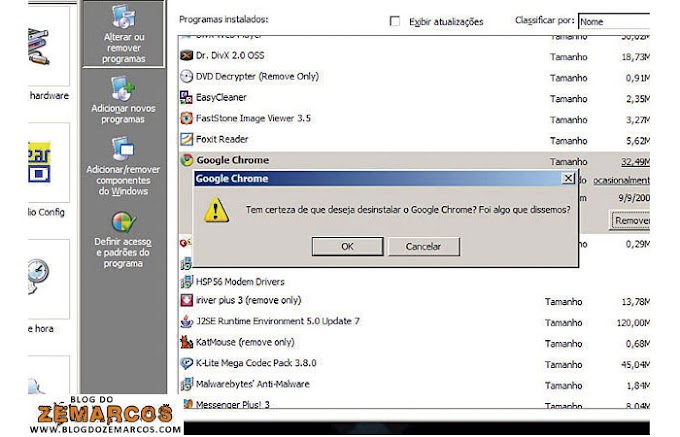The height and width of the screenshot is (437, 680).
Task: Click the Dr. DivX 2.0 OSS icon
Action: (186, 55)
